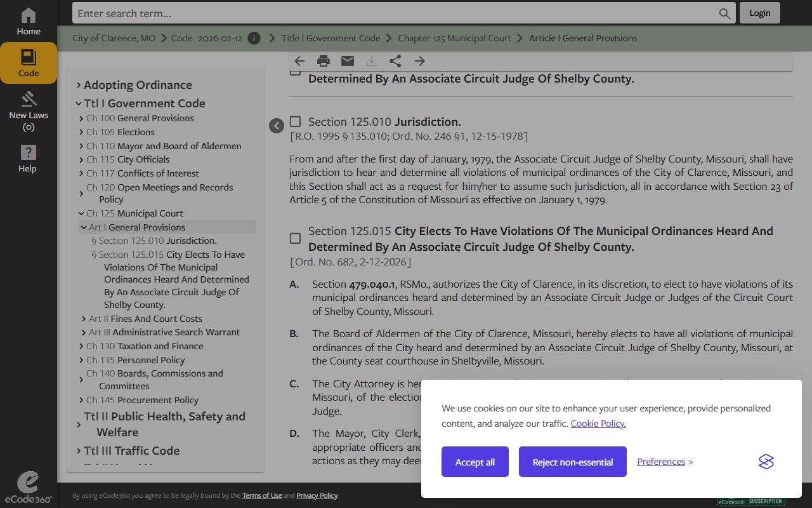The image size is (812, 508).
Task: Select code version date 2026-02-12
Action: [220, 38]
